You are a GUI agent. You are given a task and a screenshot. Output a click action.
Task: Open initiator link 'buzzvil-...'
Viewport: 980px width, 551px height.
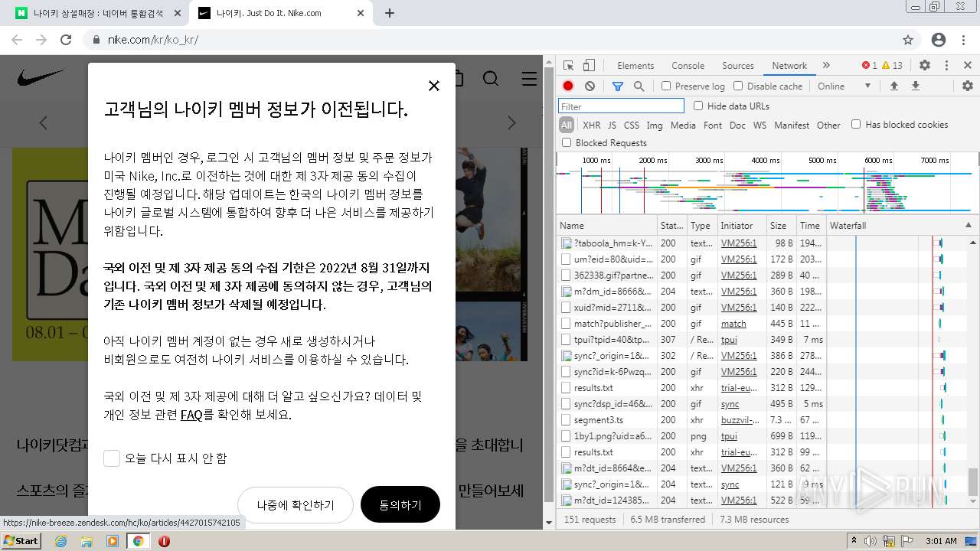click(740, 420)
